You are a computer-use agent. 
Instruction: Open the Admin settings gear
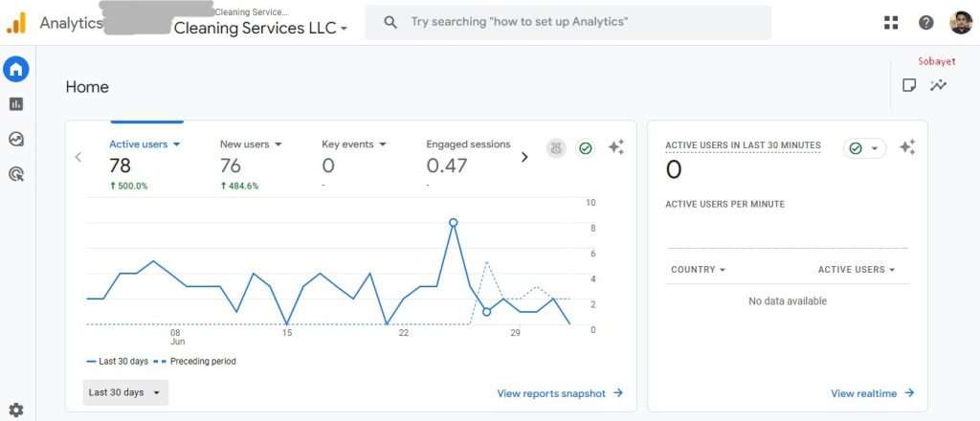tap(16, 410)
